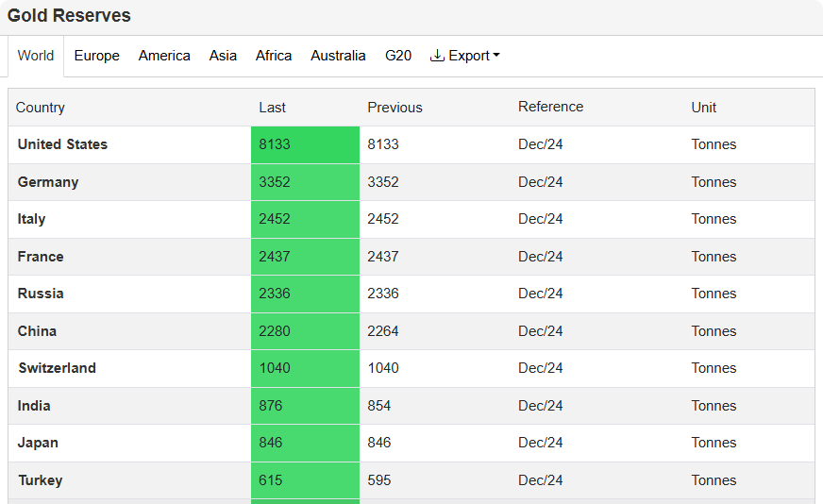This screenshot has width=823, height=504.
Task: Click the China country link
Action: (x=37, y=331)
